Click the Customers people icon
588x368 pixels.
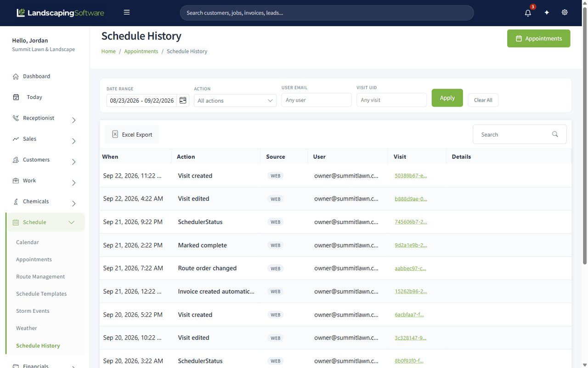point(16,160)
